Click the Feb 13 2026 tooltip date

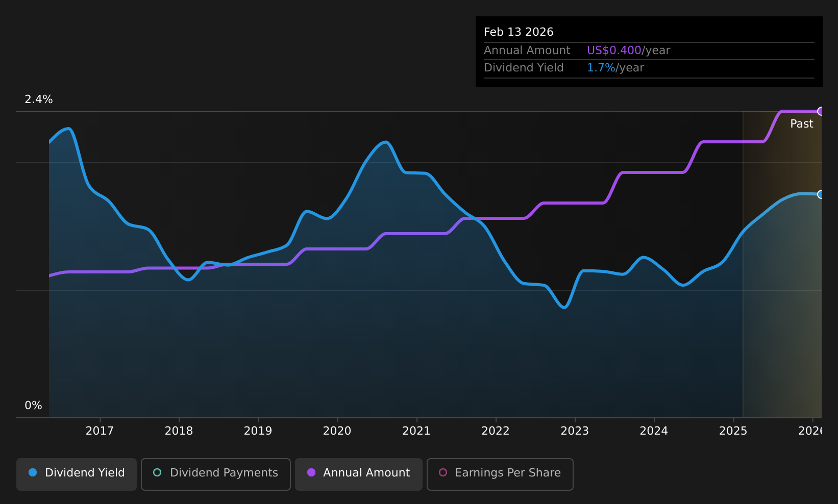519,32
